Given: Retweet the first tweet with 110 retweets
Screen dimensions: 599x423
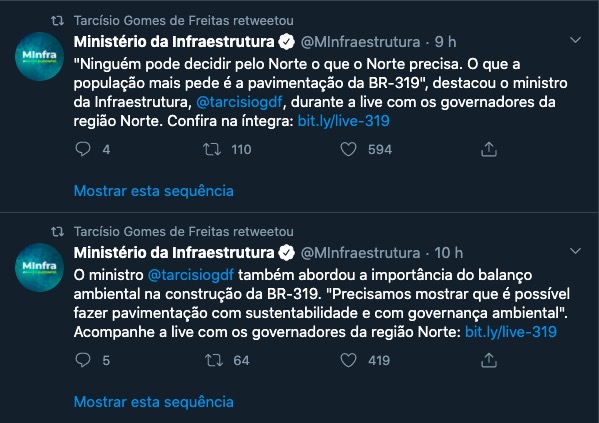Looking at the screenshot, I should point(212,149).
